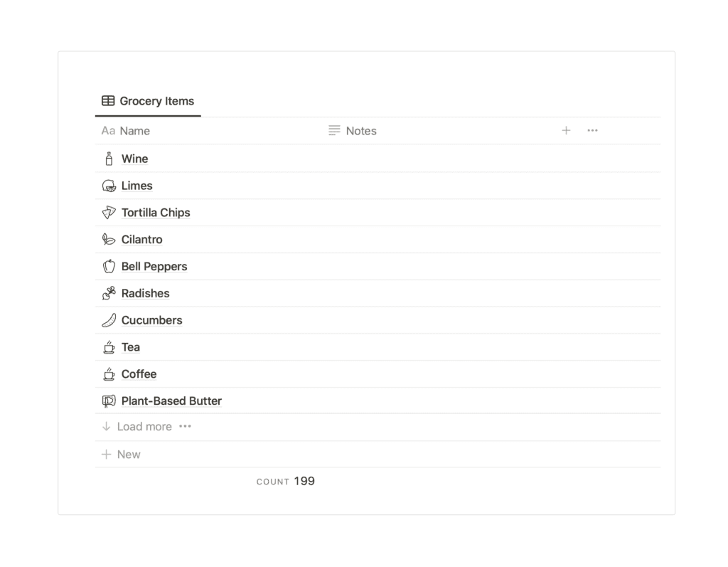This screenshot has height=567, width=728.
Task: Select the teacup icon beside Tea
Action: [109, 347]
